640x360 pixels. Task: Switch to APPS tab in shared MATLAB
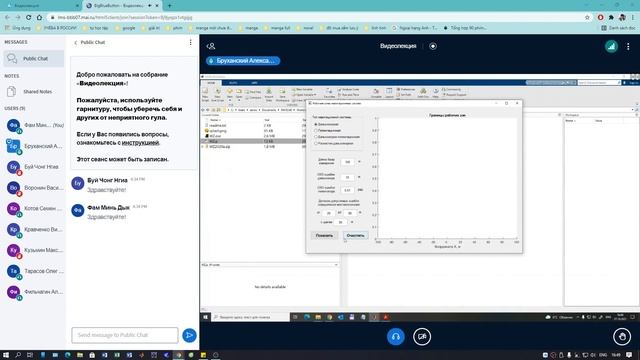coord(254,83)
